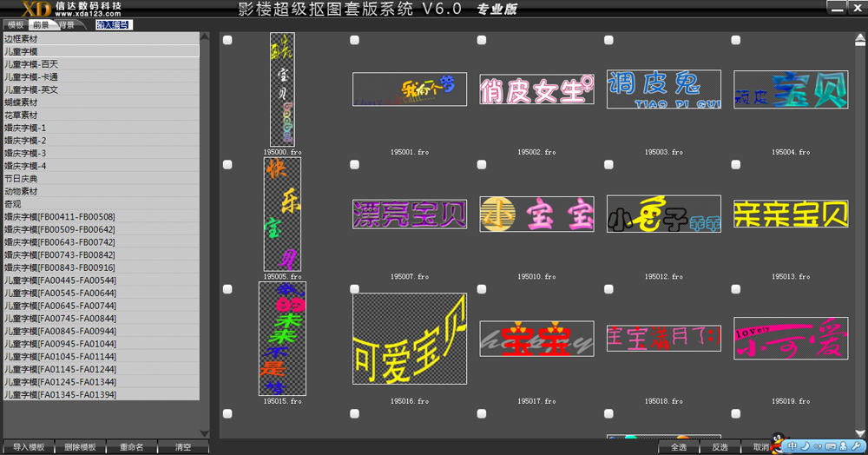868x455 pixels.
Task: Tick the checkbox for 195004.fro
Action: click(736, 40)
